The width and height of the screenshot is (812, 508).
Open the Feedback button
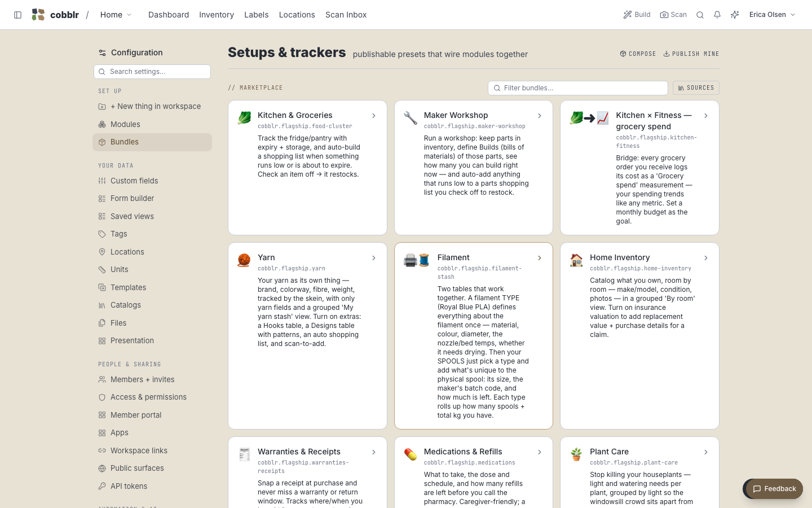pos(774,489)
